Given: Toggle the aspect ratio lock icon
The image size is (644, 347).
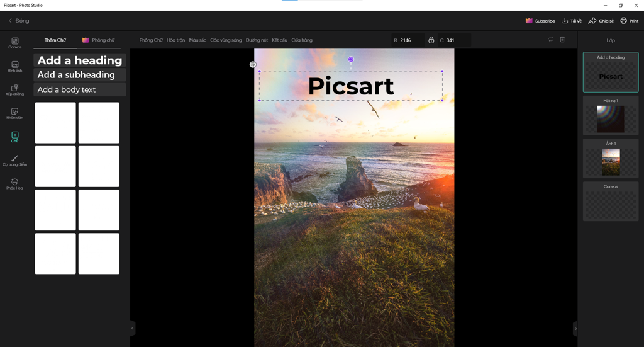Looking at the screenshot, I should click(431, 40).
